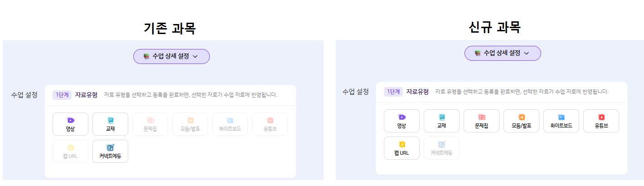Click the 1단계 badge under 신규 과목
Image resolution: width=644 pixels, height=186 pixels.
click(x=393, y=92)
